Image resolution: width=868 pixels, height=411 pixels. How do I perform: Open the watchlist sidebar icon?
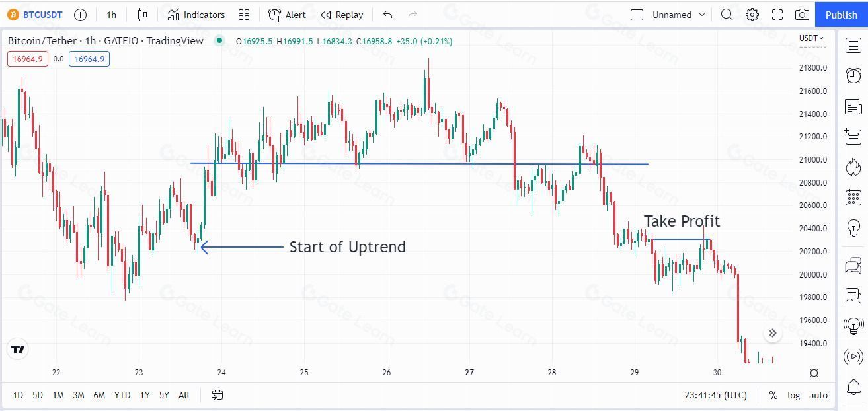(853, 45)
